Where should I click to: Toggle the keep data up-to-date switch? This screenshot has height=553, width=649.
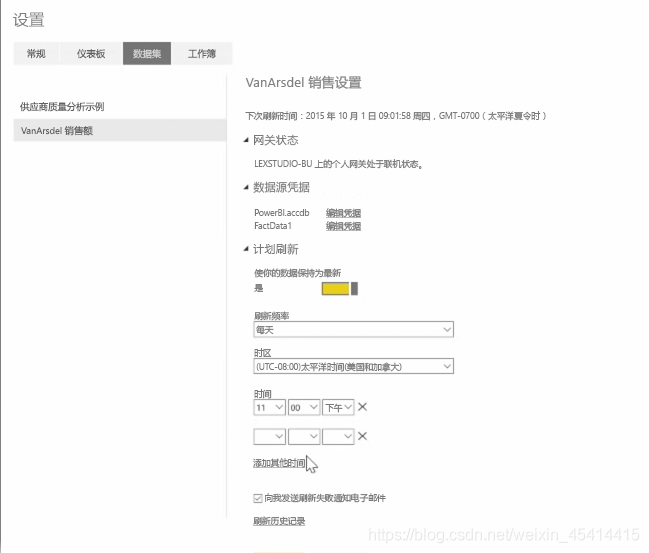tap(340, 289)
